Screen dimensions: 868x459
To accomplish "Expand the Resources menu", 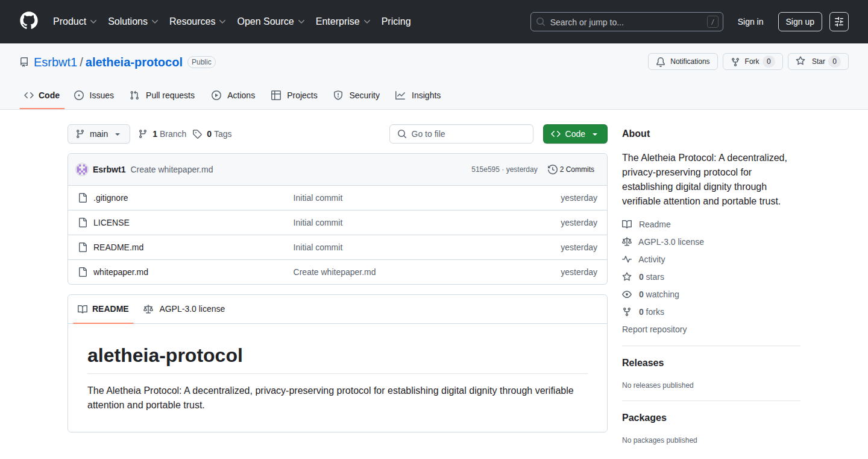I will coord(198,22).
